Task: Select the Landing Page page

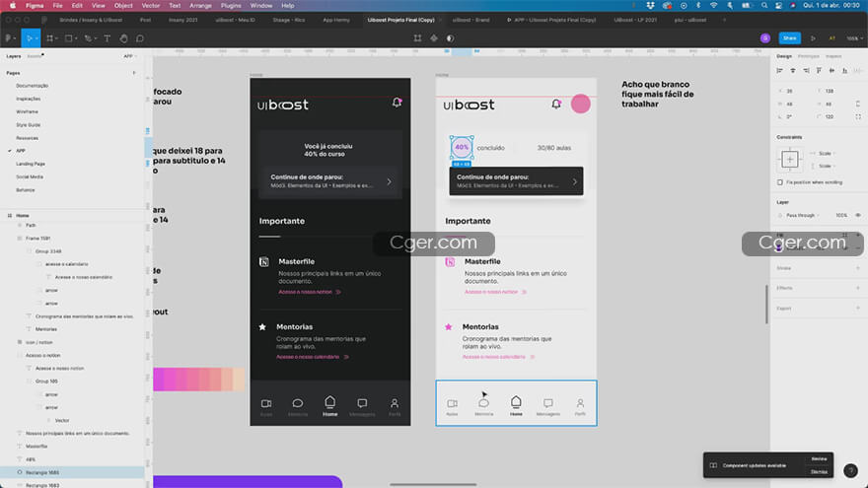Action: pos(31,164)
